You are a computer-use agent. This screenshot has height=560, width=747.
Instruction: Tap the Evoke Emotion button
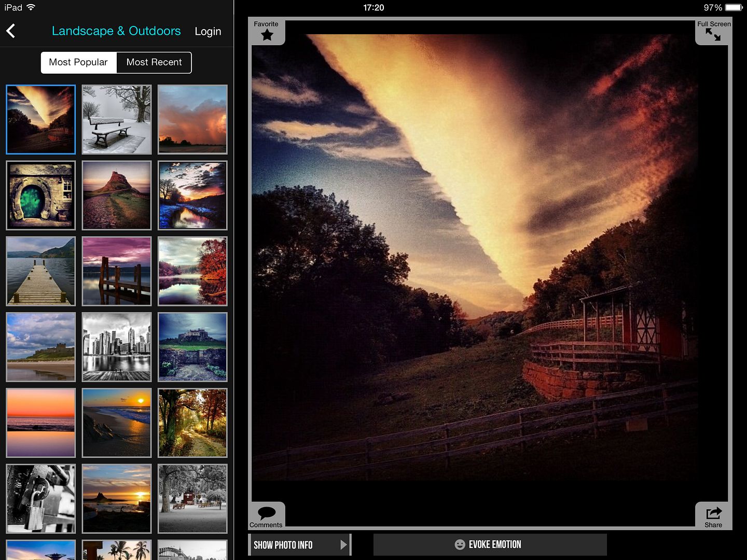(490, 544)
